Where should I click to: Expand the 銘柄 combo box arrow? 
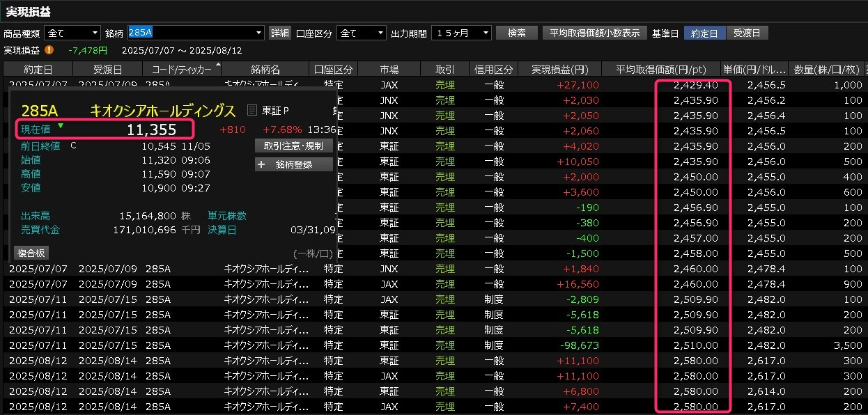(x=259, y=33)
